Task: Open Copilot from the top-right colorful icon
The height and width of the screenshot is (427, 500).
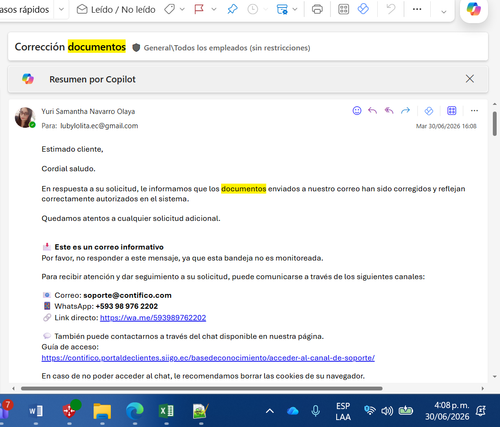Action: [x=474, y=9]
